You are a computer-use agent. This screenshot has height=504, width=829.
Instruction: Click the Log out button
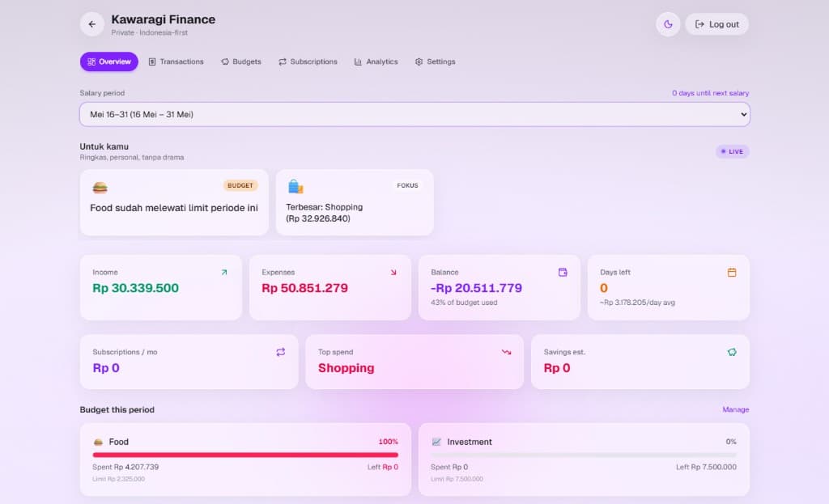[717, 24]
